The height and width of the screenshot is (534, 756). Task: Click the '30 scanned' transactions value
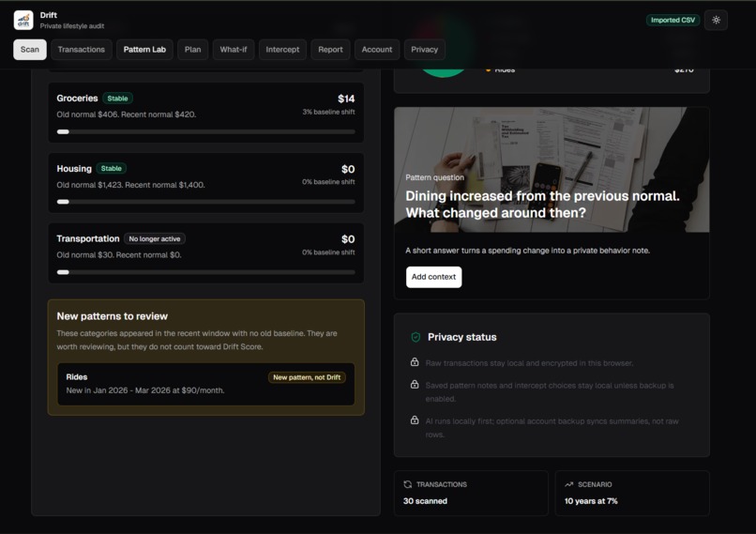tap(425, 501)
